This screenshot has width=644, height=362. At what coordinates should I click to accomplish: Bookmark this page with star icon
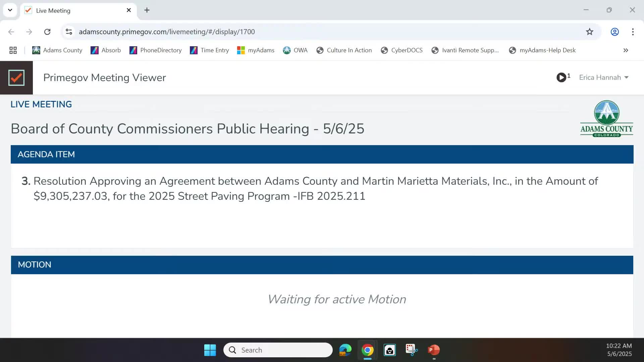(589, 32)
